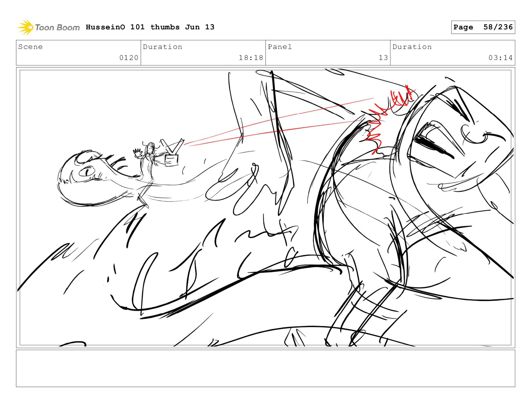Click the Duration label beside Panel
532x411 pixels.
tap(412, 47)
